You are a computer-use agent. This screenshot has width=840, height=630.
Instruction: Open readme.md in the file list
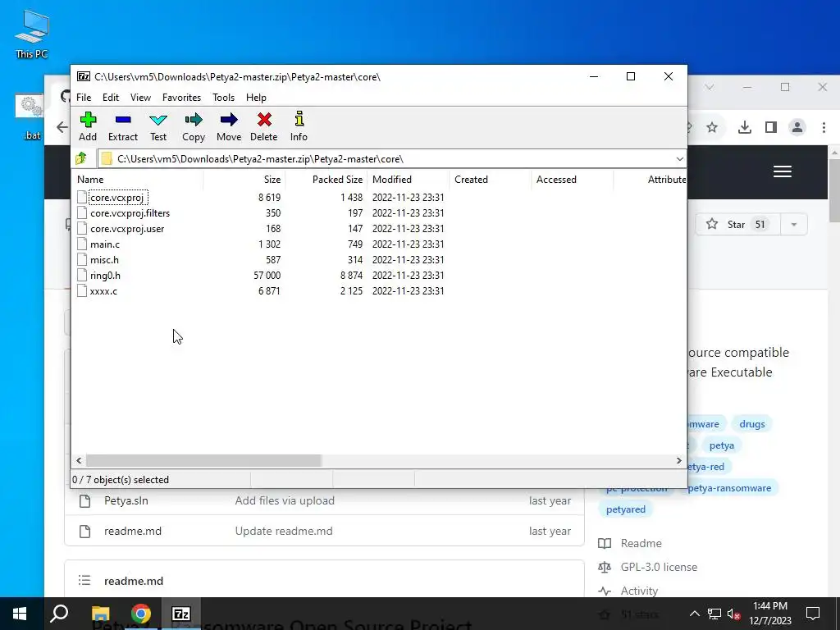(133, 531)
